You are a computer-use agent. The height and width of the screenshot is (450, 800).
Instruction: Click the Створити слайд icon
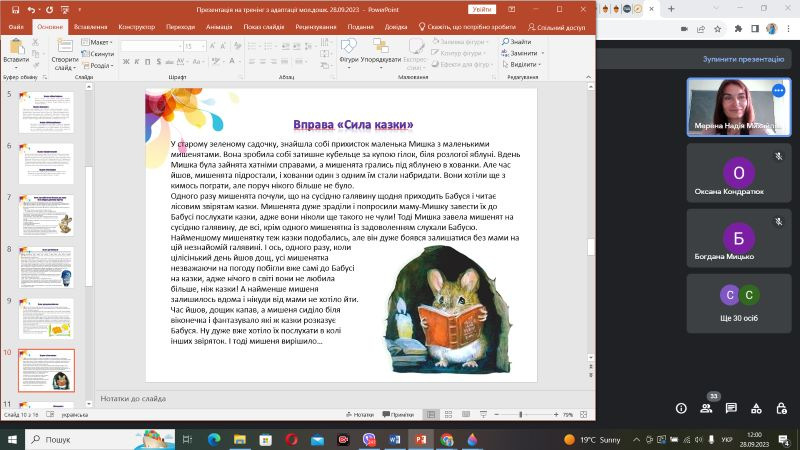point(65,45)
